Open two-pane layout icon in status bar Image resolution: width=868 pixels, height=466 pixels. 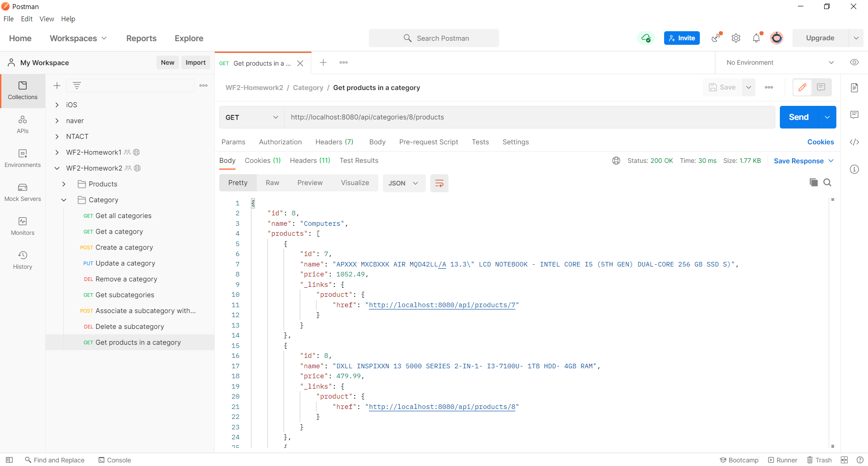click(x=844, y=460)
